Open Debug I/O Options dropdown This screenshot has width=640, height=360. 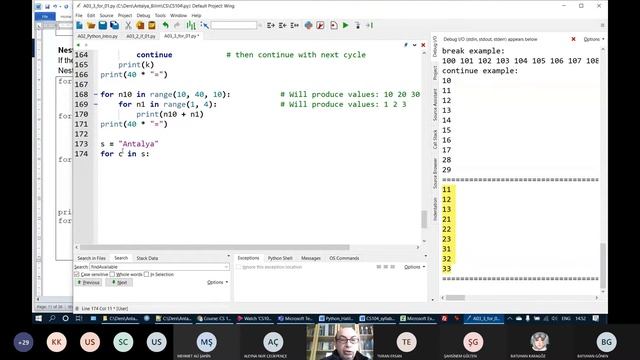click(x=594, y=39)
